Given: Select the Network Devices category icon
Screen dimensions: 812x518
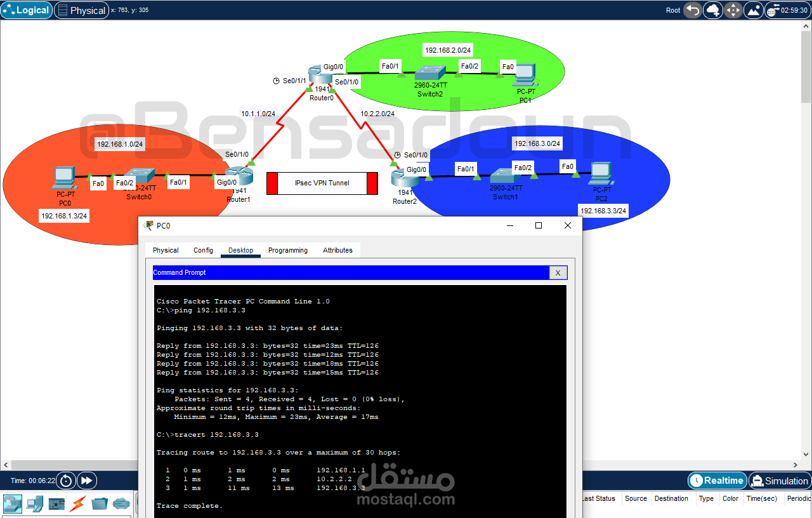Looking at the screenshot, I should pos(13,504).
